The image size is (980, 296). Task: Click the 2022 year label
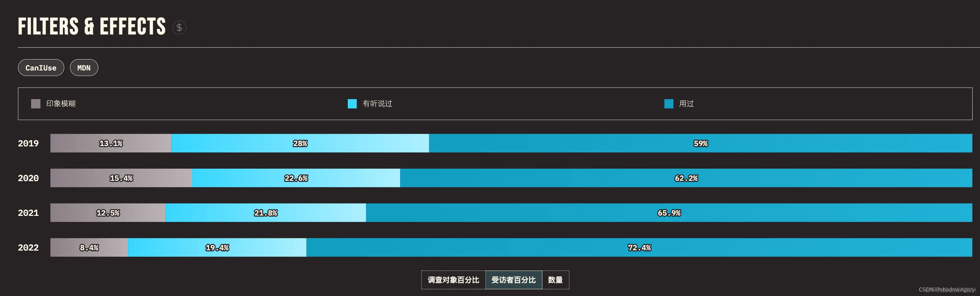pyautogui.click(x=28, y=247)
